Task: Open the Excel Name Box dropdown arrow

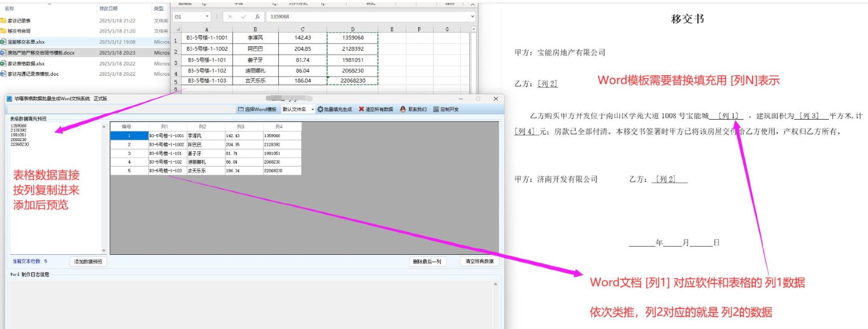Action: 207,17
